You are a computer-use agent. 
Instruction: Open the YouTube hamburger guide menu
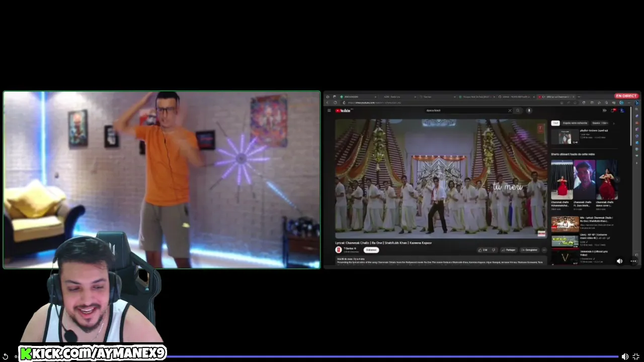[x=329, y=111]
